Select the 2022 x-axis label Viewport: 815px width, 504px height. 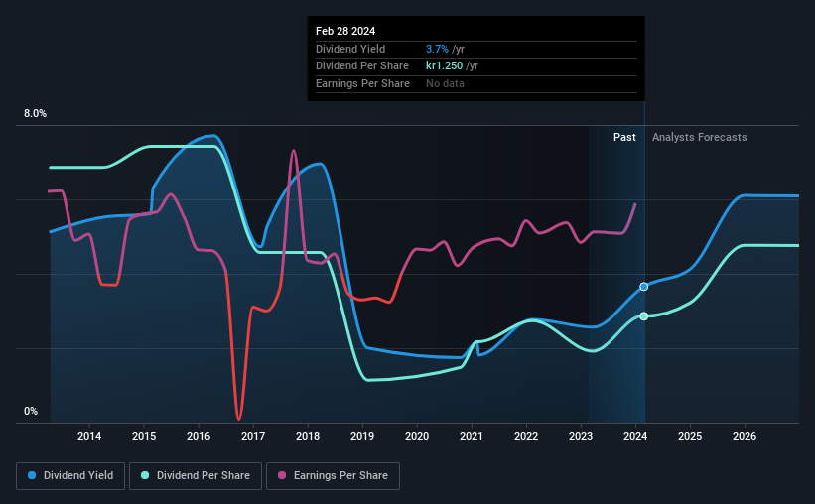click(526, 436)
